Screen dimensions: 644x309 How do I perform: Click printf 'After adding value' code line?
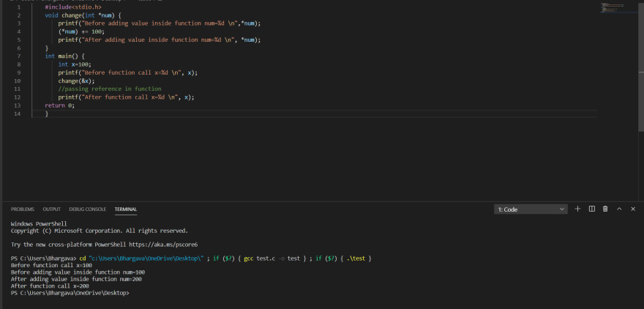pos(160,40)
